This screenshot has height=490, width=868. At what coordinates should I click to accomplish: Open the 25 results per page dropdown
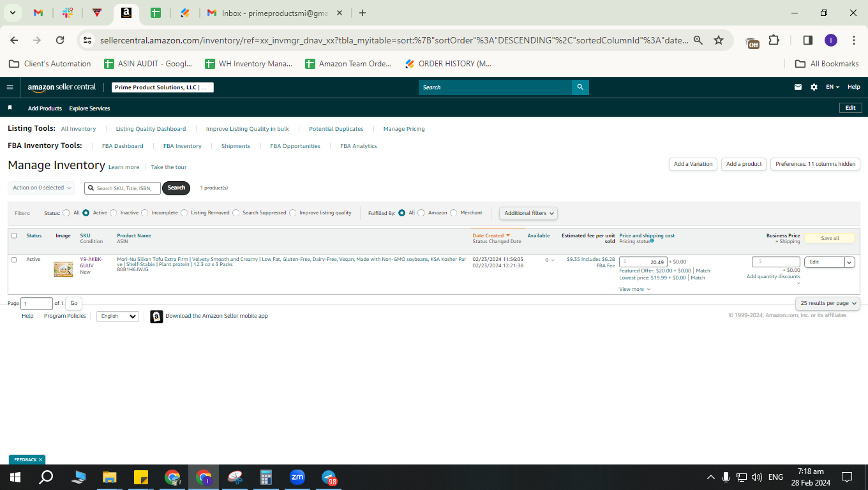(828, 303)
